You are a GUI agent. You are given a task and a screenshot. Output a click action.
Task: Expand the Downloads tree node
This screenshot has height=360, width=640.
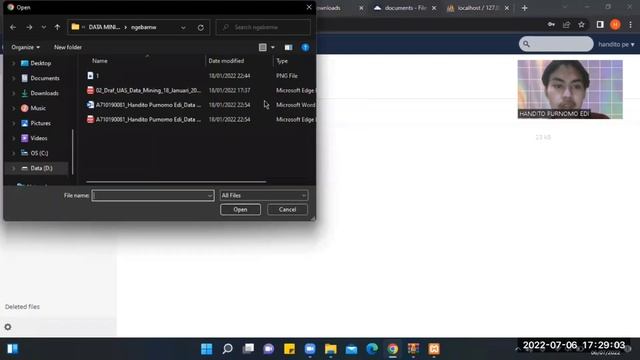[x=13, y=93]
